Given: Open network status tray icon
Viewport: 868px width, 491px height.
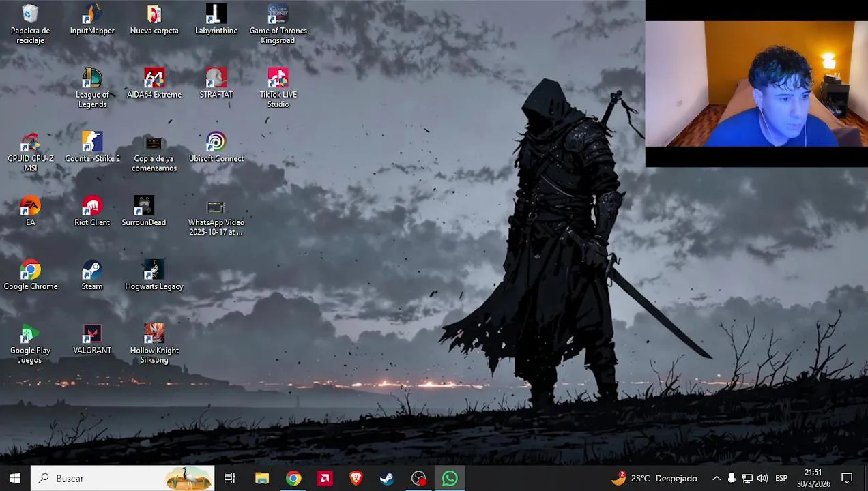Looking at the screenshot, I should click(x=747, y=478).
